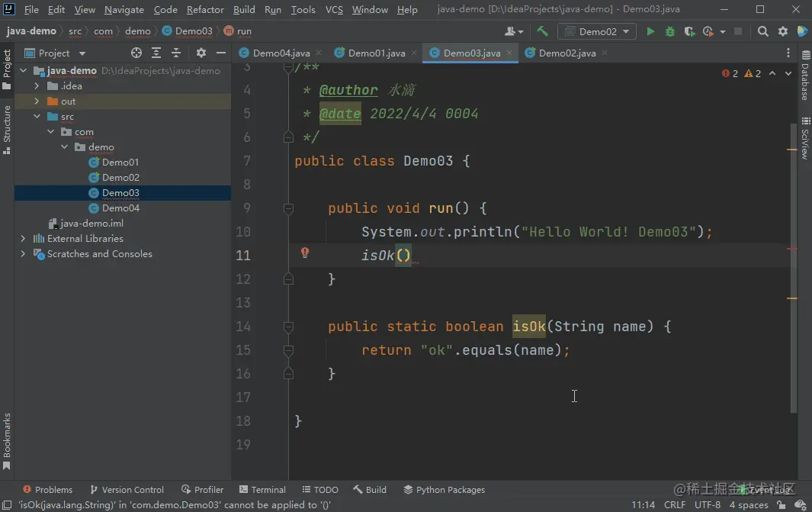Open editor tabs more-options menu
Screen dimensions: 812x512
(x=788, y=53)
